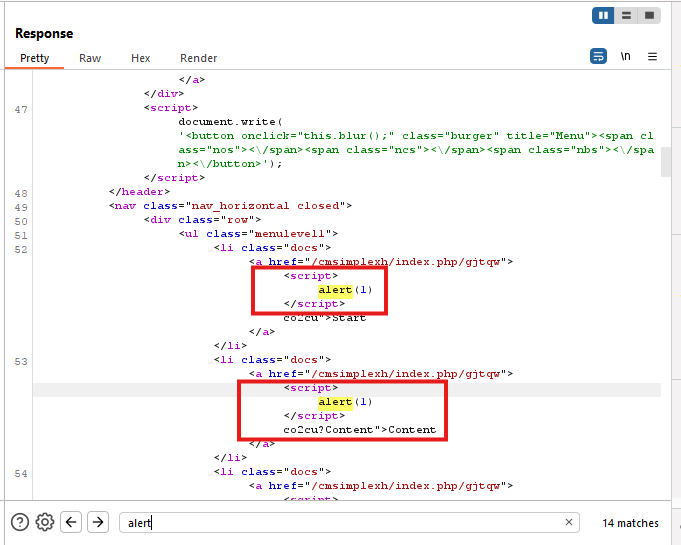Click the div class="row" line
The image size is (681, 545).
pyautogui.click(x=202, y=220)
